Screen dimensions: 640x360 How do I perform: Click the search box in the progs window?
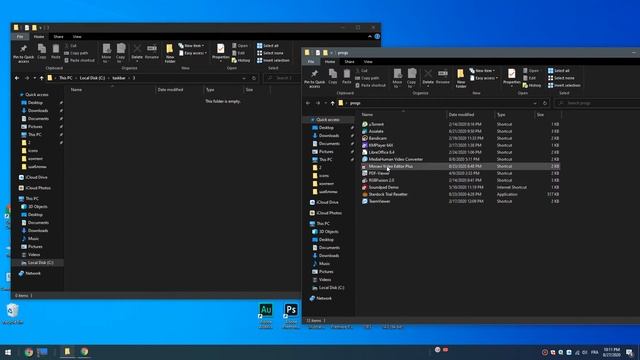pos(597,103)
